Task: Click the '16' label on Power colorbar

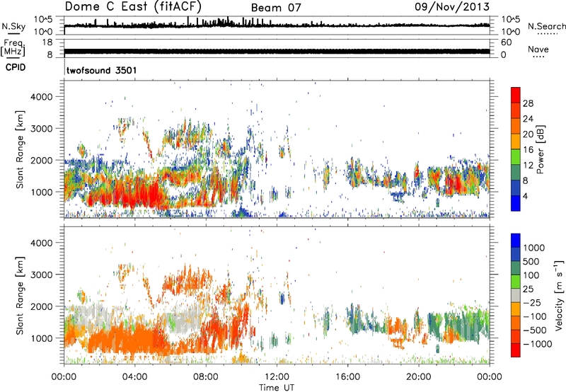Action: pos(528,150)
